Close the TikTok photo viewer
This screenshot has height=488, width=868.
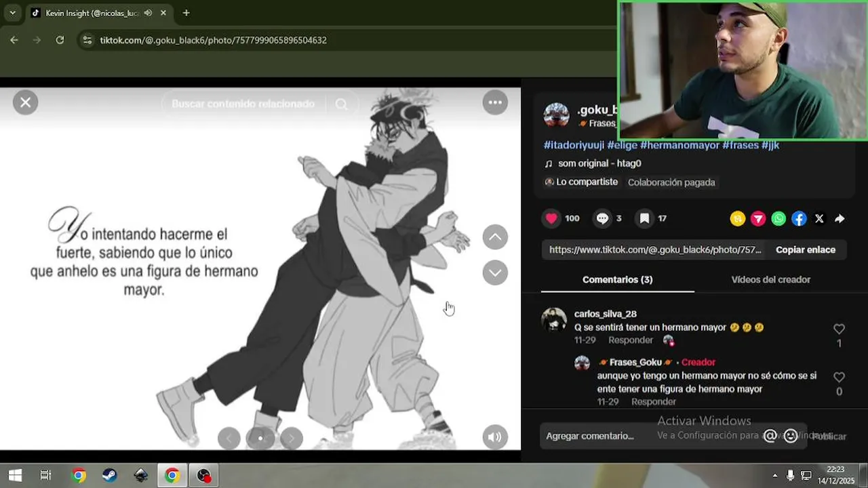(x=25, y=102)
